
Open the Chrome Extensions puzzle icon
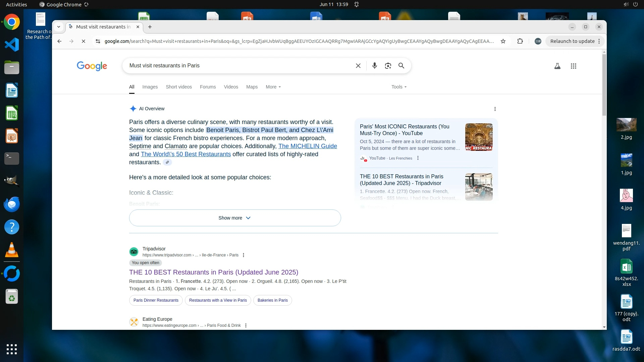(520, 41)
